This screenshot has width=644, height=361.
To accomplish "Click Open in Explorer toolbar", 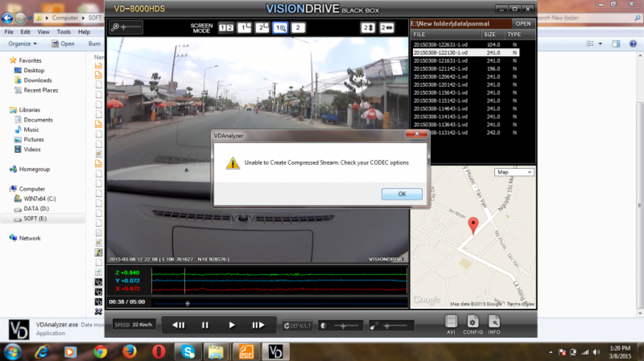I will pos(63,44).
